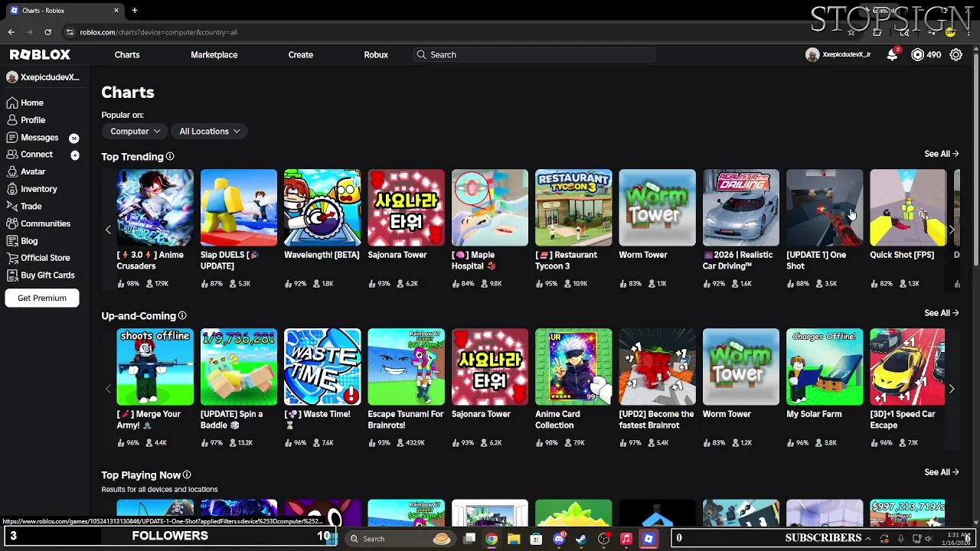Open a new browser tab with plus button

coord(135,11)
